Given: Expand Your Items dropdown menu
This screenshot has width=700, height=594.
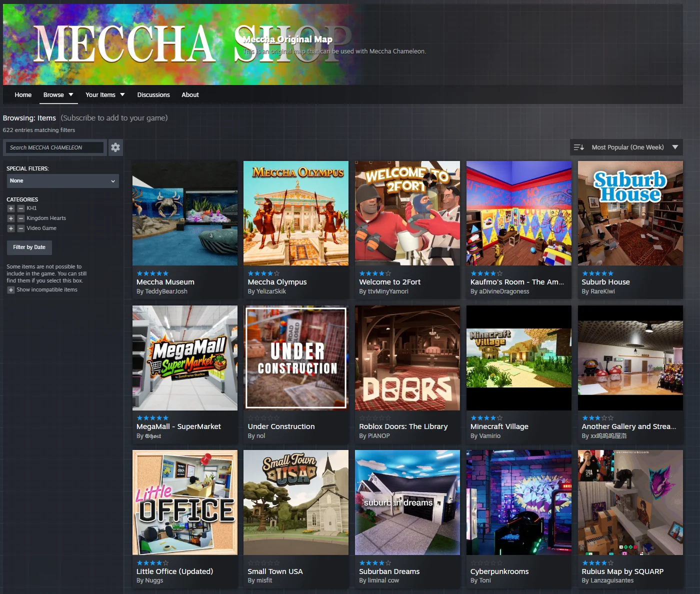Looking at the screenshot, I should [x=105, y=94].
